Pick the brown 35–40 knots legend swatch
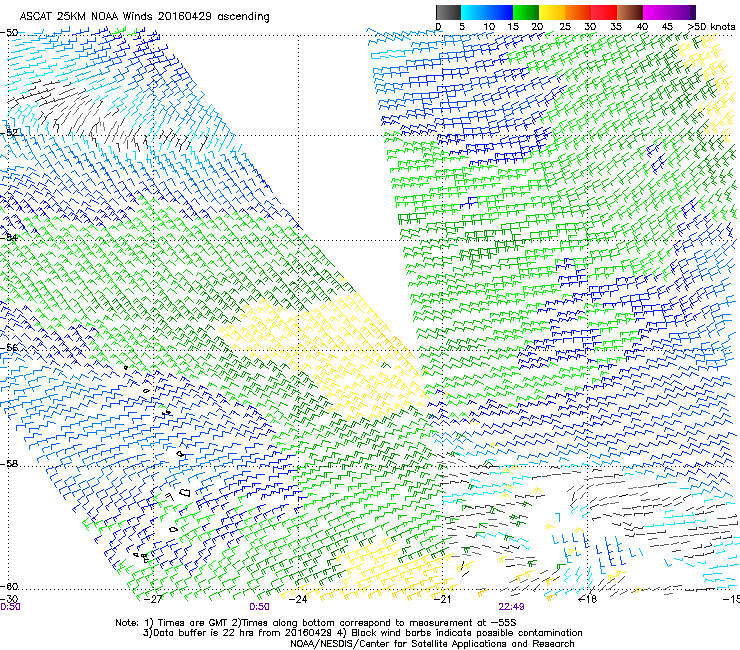740x650 pixels. pos(630,12)
